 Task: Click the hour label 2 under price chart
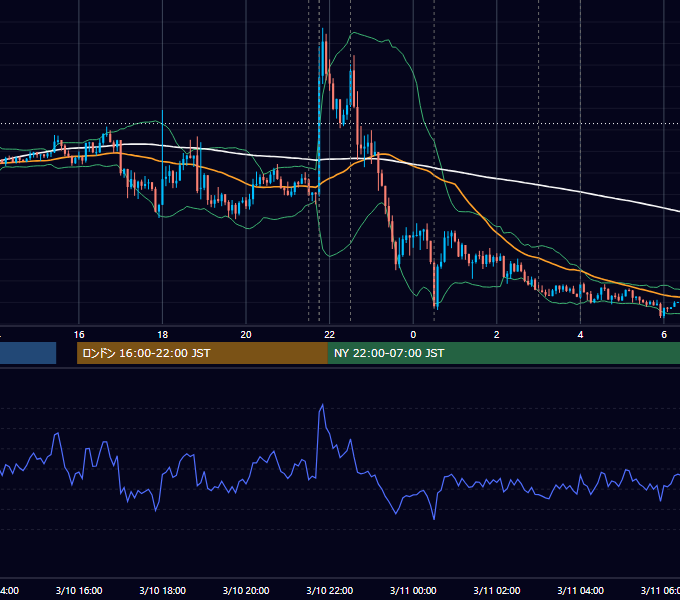pyautogui.click(x=497, y=335)
